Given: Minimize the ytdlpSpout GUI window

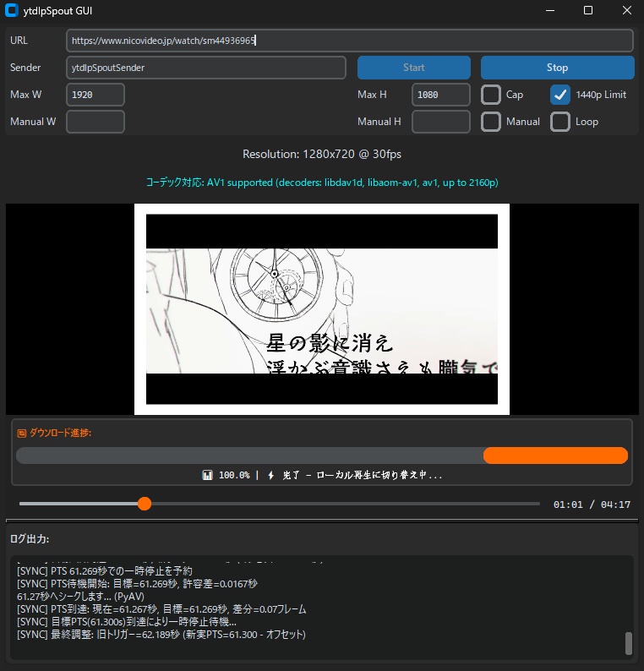Looking at the screenshot, I should pyautogui.click(x=550, y=10).
